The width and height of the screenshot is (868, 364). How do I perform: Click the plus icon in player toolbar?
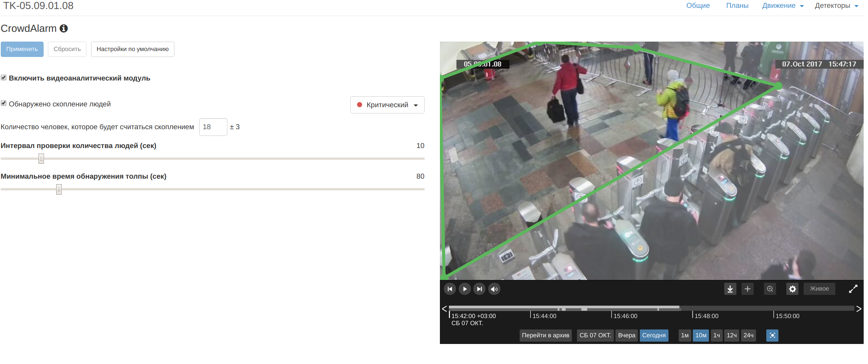(747, 289)
